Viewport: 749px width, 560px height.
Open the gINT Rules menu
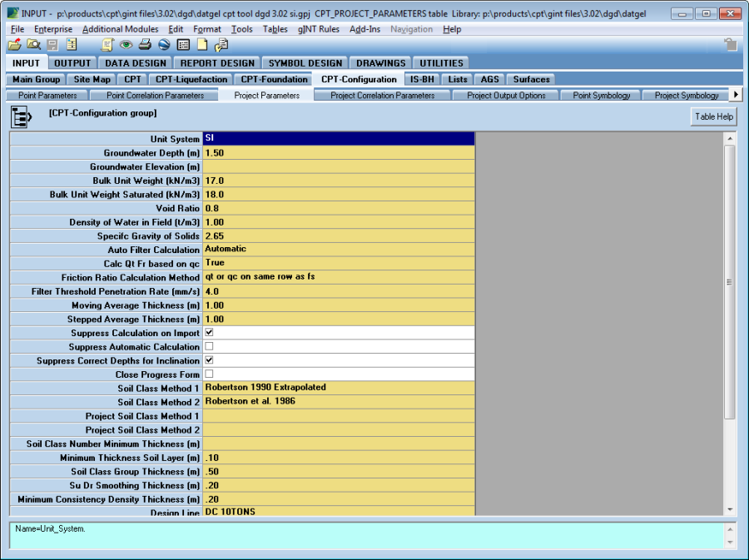click(319, 29)
